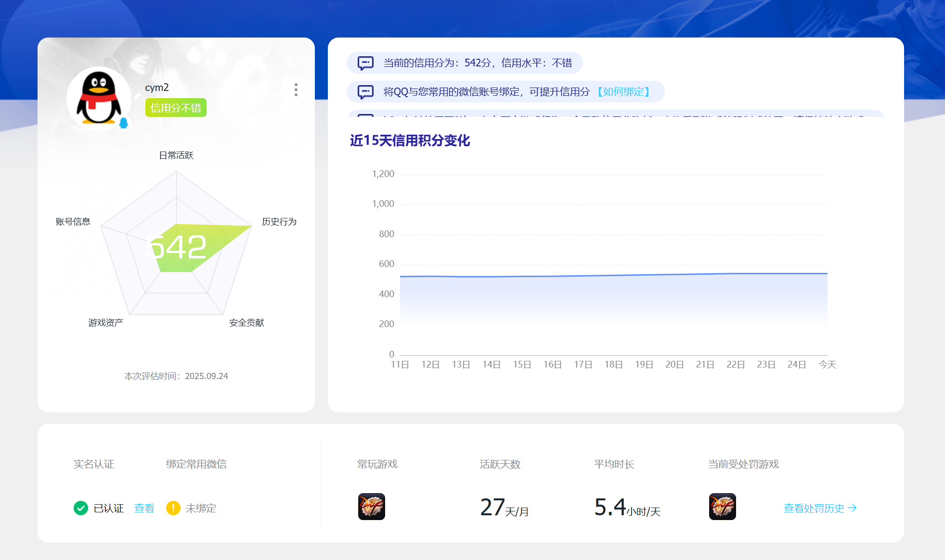The image size is (945, 560).
Task: Open the 查看处罚历史 link
Action: click(x=814, y=508)
